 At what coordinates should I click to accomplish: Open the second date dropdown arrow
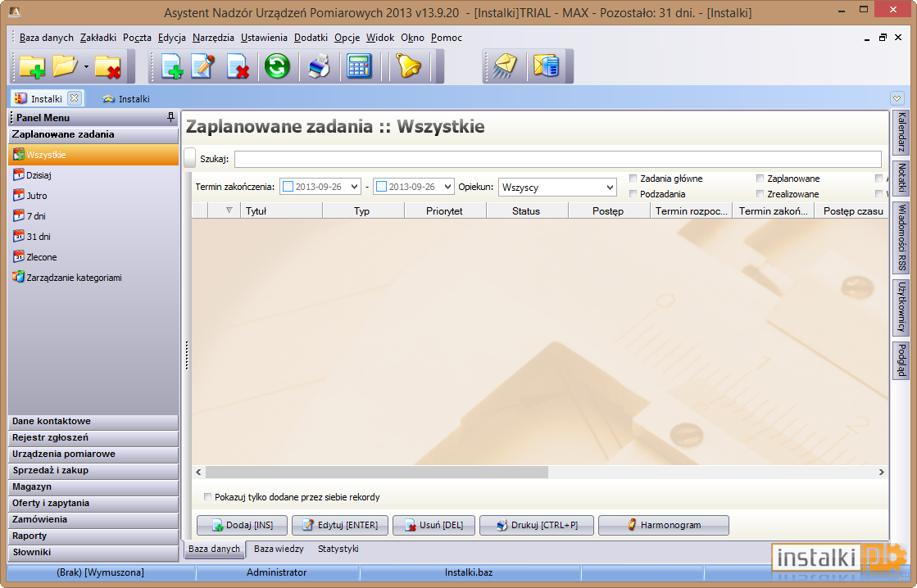click(x=448, y=187)
